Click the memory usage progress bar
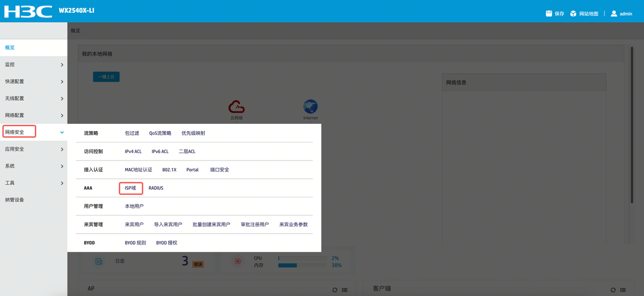 (x=302, y=265)
